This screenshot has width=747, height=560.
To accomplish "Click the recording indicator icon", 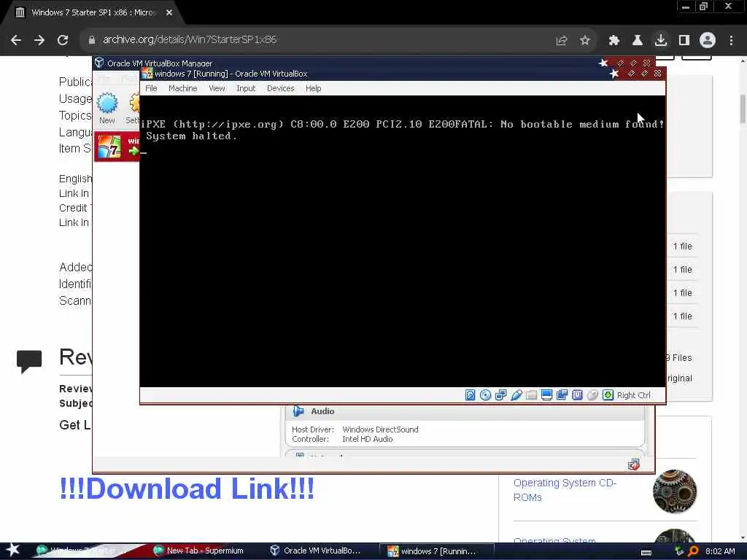I will 562,395.
